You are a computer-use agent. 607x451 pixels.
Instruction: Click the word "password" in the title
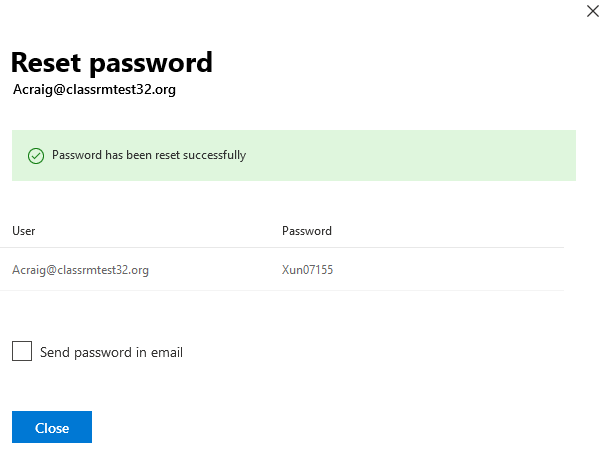pyautogui.click(x=151, y=62)
